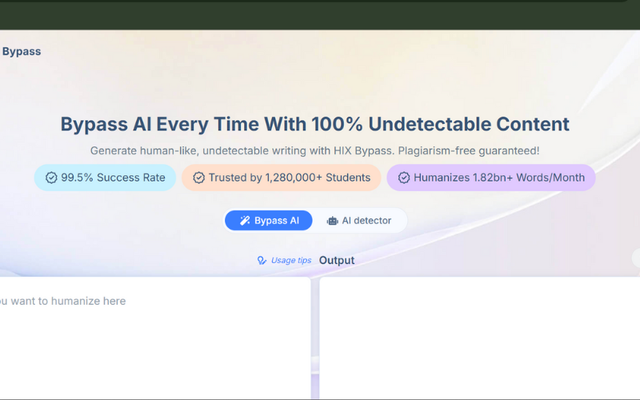This screenshot has height=400, width=640.
Task: Click the Generate human-like writing subtitle
Action: click(x=315, y=151)
